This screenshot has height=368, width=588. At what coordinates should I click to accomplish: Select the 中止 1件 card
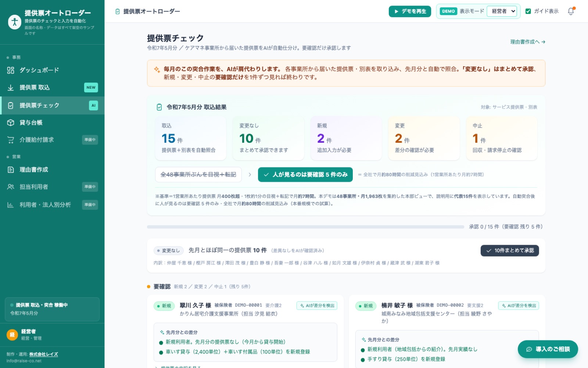point(502,138)
